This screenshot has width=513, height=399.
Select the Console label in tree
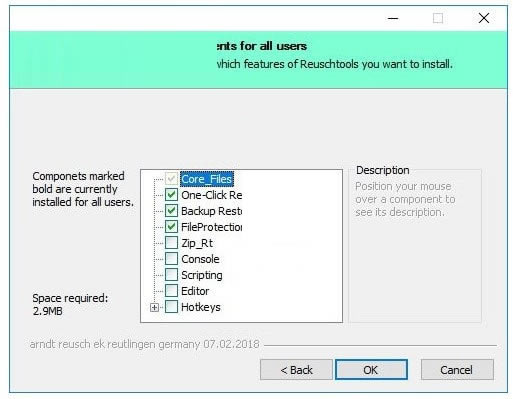[x=200, y=259]
